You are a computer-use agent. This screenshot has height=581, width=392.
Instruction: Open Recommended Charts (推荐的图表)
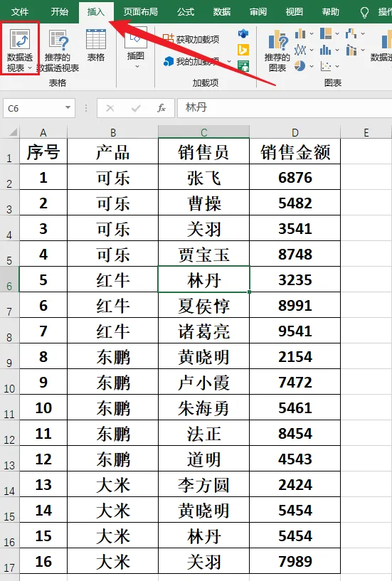(277, 51)
